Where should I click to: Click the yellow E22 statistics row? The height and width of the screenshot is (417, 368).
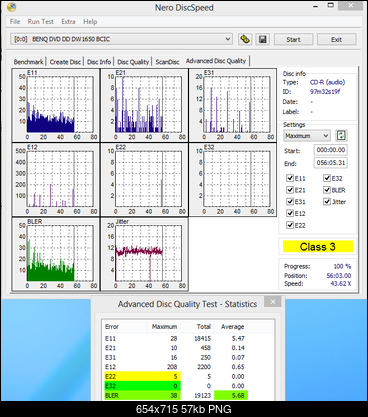(x=143, y=376)
